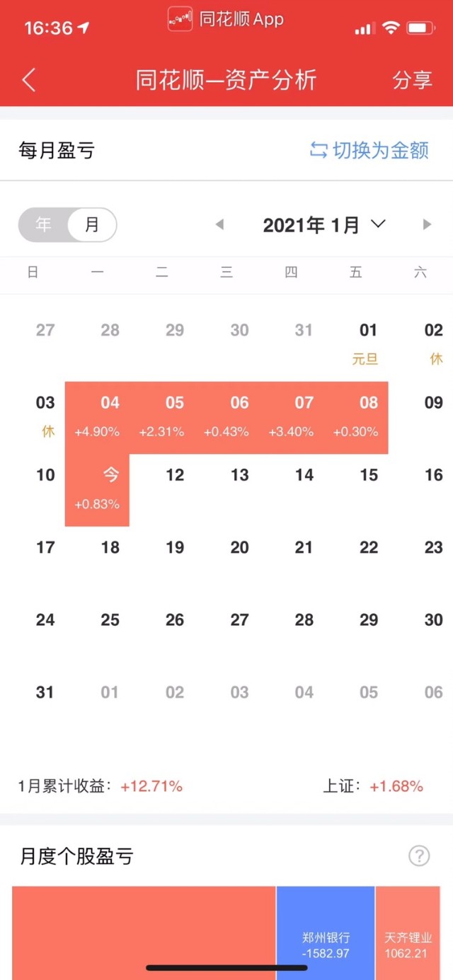Go to next month with right arrow
453x980 pixels.
[427, 225]
